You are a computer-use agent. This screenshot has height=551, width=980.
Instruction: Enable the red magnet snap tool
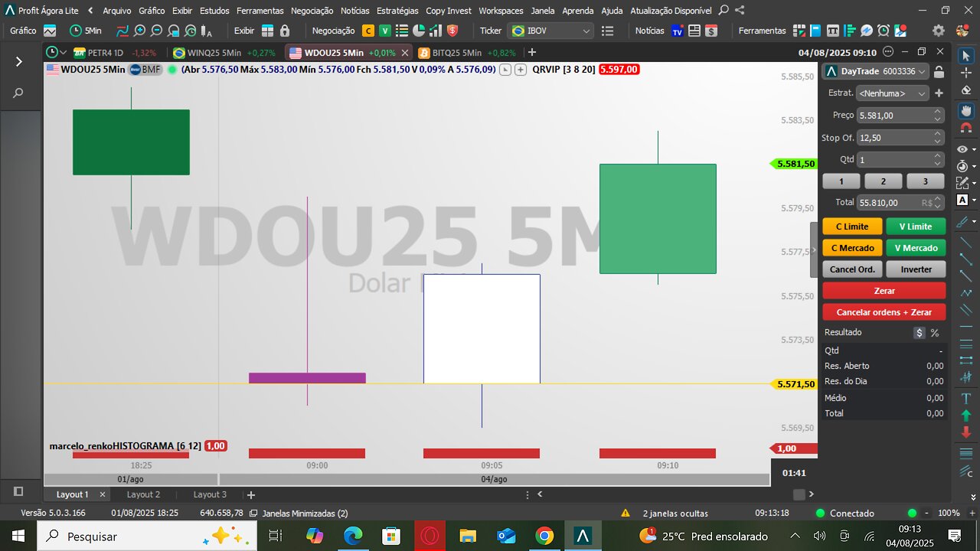click(x=965, y=129)
